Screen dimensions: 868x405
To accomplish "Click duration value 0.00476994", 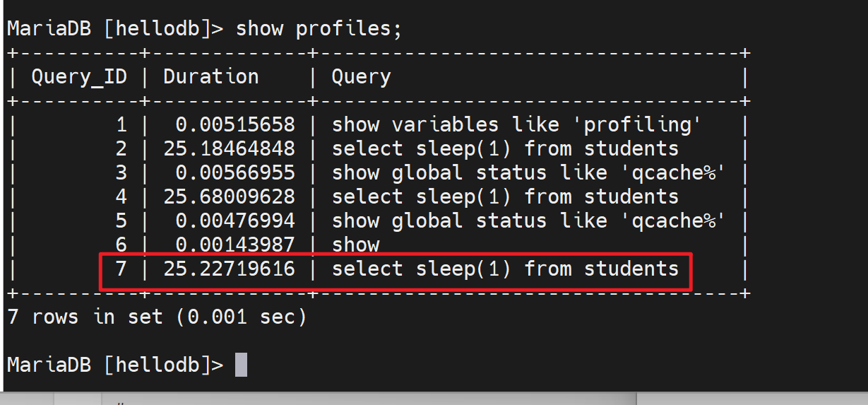I will pos(235,221).
